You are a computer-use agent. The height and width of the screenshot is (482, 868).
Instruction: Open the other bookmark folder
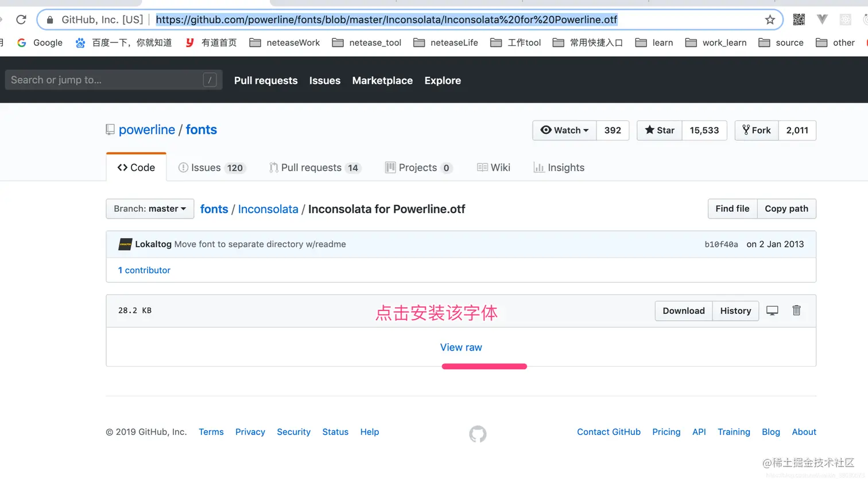click(x=835, y=42)
